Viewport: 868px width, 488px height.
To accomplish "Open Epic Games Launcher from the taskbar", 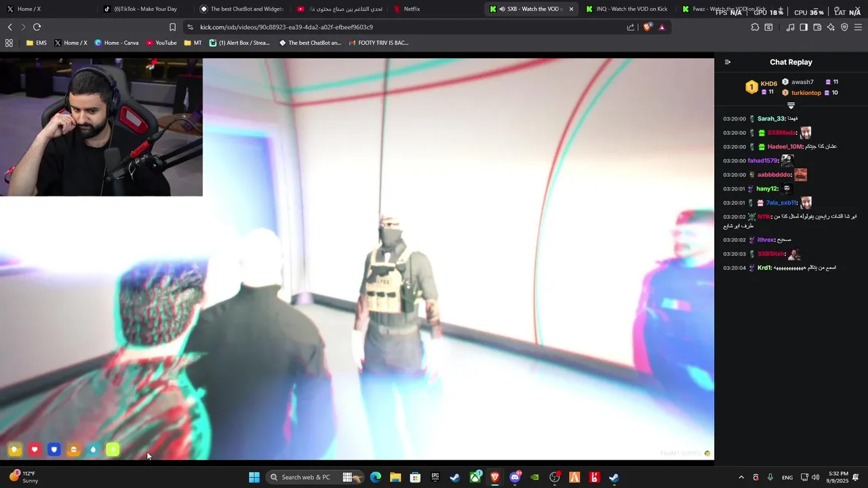I will tap(435, 477).
